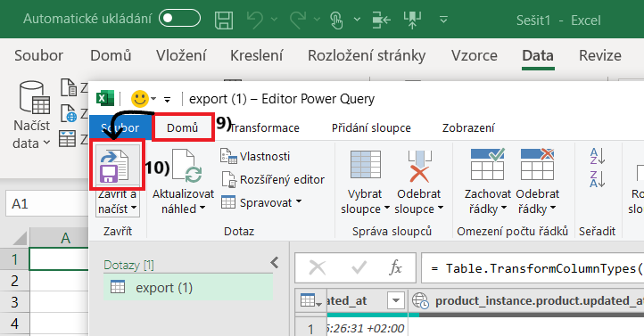This screenshot has width=644, height=336.
Task: Open Customize Quick Access Toolbar dropdown
Action: 443,20
